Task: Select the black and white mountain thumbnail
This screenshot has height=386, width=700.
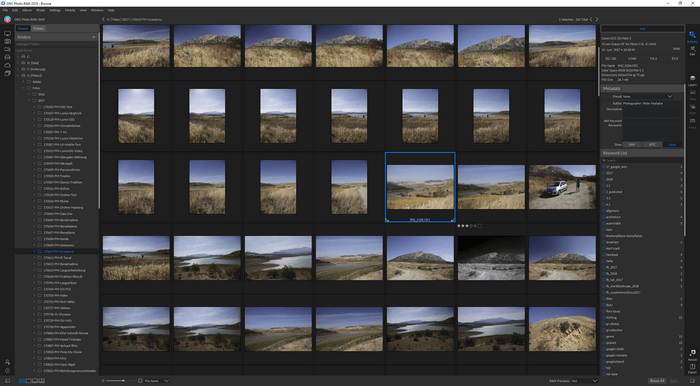Action: (491, 258)
